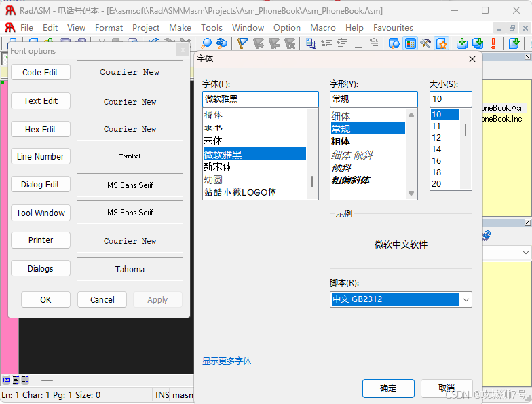Toggle bookmark with the blue flag icon
This screenshot has height=404, width=532.
tap(243, 43)
